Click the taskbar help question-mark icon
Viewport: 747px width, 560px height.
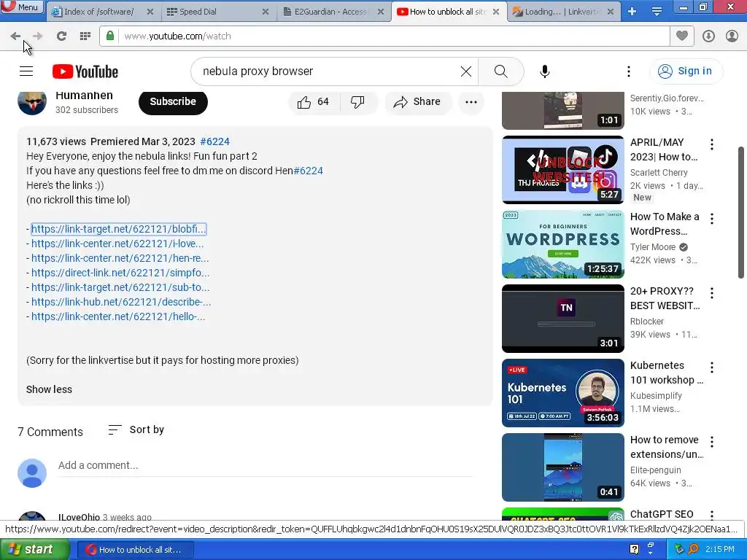tap(634, 549)
